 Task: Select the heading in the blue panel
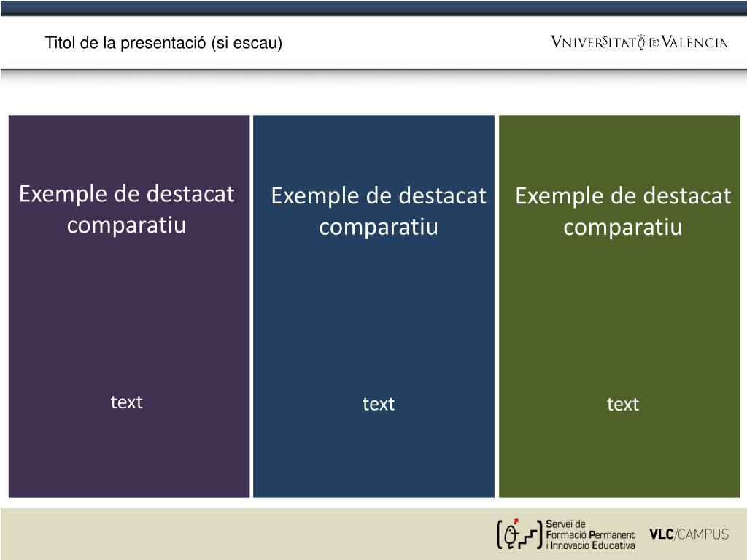379,211
